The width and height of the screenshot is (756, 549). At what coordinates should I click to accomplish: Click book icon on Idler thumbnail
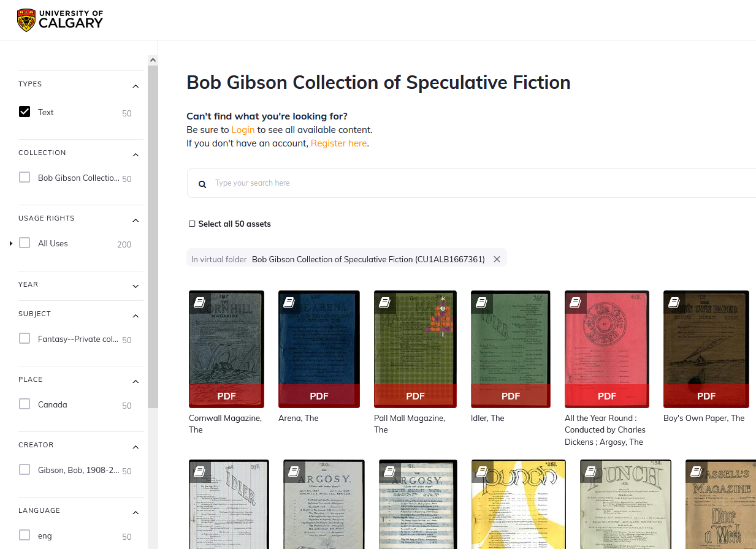(481, 302)
